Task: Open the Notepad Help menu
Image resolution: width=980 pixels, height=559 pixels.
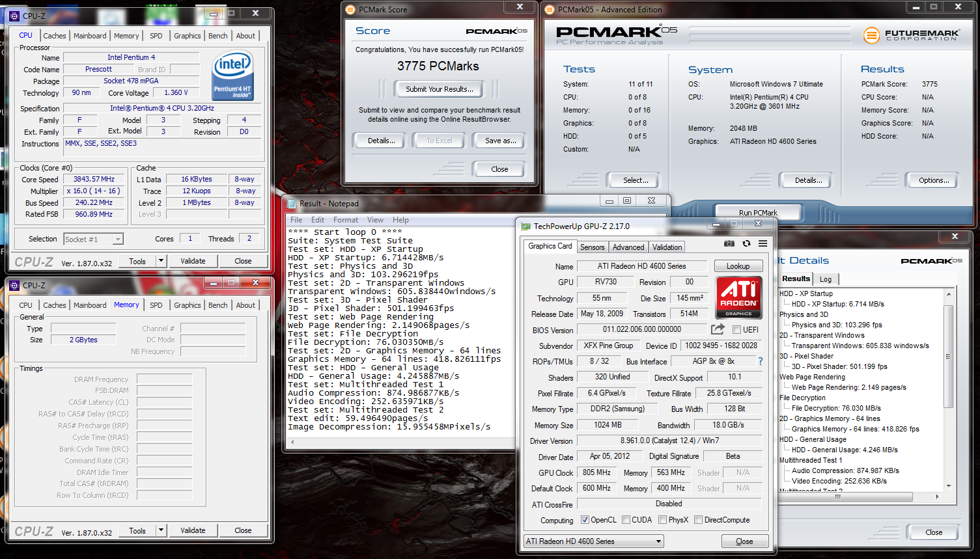Action: tap(400, 220)
